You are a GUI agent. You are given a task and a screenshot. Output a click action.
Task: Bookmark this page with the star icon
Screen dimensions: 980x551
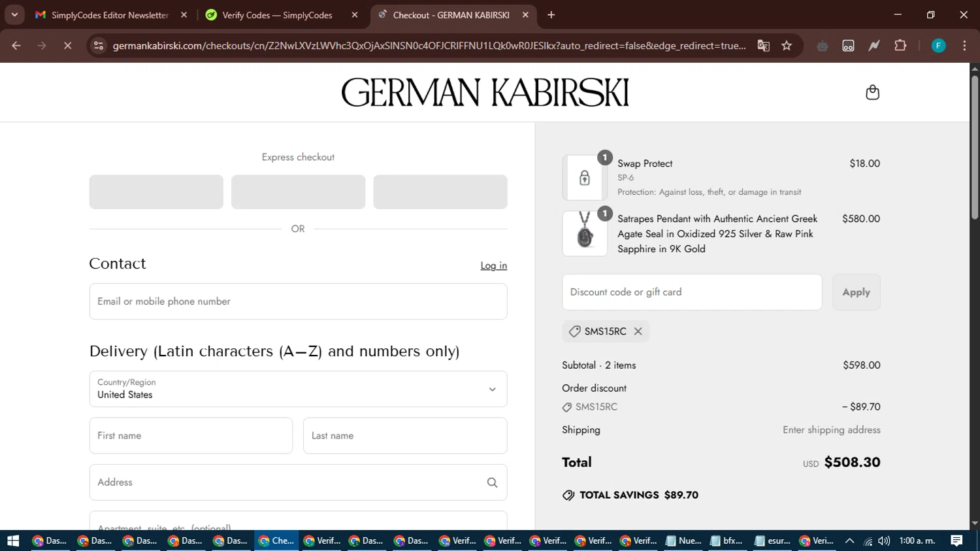787,46
